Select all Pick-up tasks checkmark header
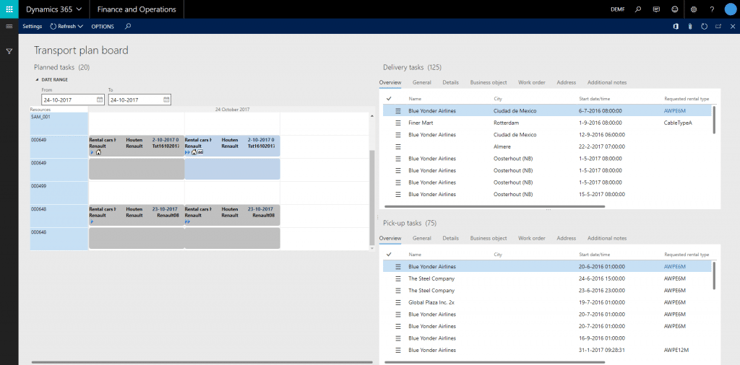 click(389, 255)
